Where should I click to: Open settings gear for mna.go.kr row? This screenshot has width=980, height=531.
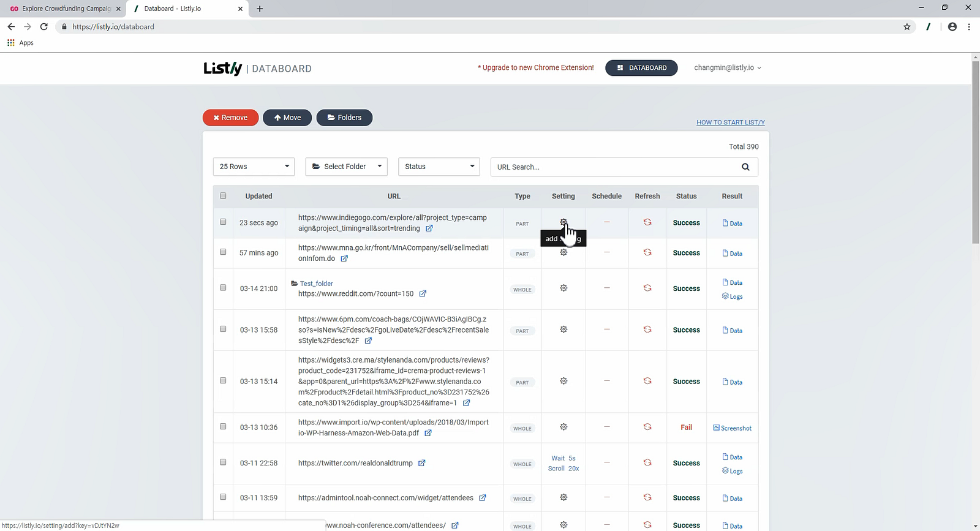pyautogui.click(x=563, y=252)
